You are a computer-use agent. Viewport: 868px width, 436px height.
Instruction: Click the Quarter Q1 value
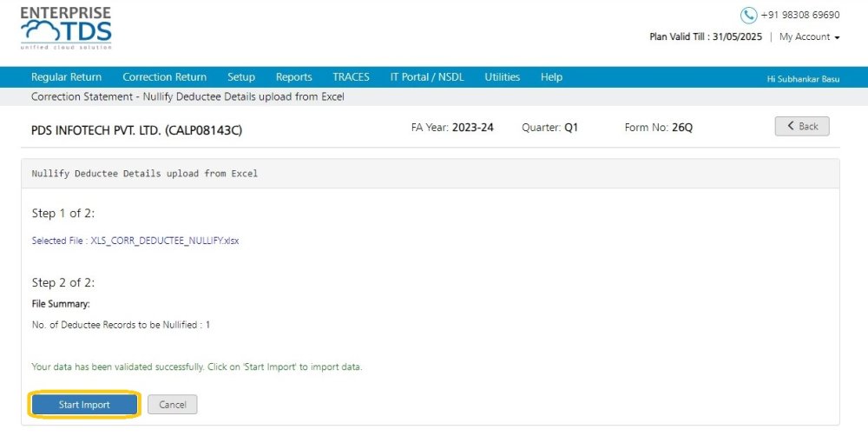point(571,128)
